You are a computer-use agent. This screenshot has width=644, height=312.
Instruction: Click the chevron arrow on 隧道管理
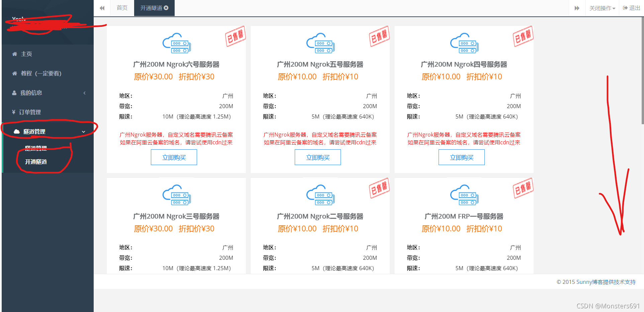pyautogui.click(x=84, y=132)
